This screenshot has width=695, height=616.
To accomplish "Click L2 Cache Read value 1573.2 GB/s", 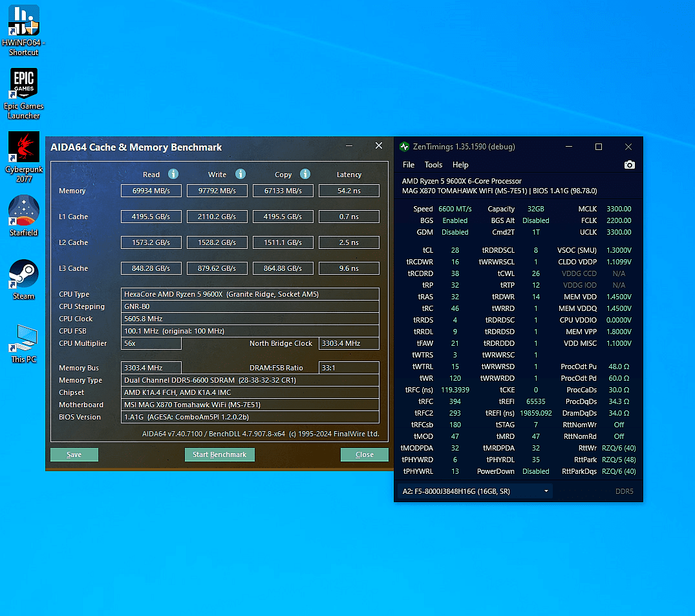I will point(151,242).
